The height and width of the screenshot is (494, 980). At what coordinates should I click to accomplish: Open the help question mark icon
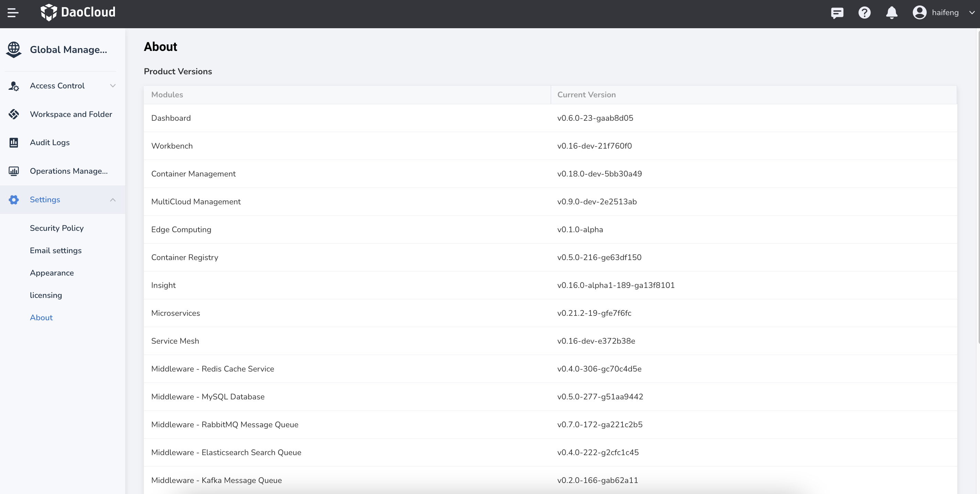864,12
